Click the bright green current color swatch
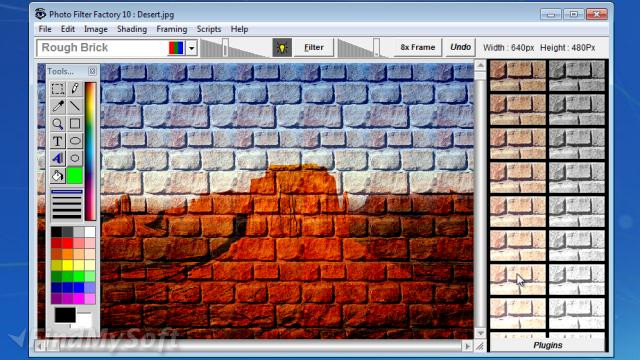The height and width of the screenshot is (360, 640). [75, 176]
